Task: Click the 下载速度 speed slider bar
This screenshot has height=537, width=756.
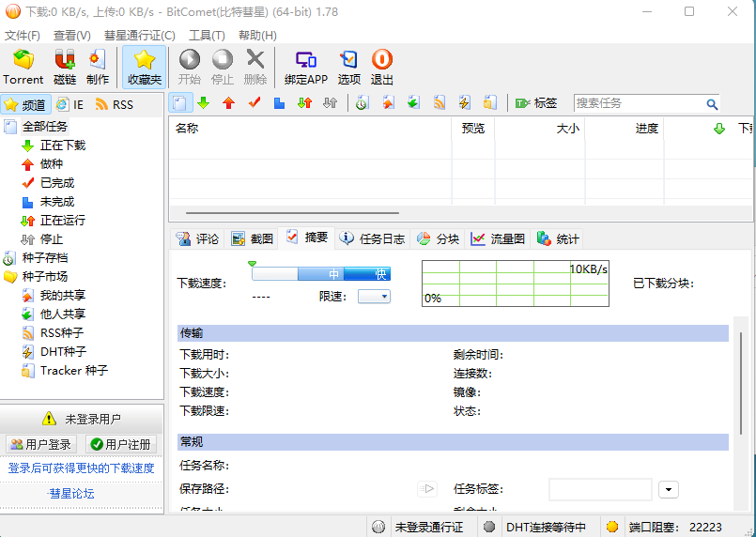Action: coord(321,274)
